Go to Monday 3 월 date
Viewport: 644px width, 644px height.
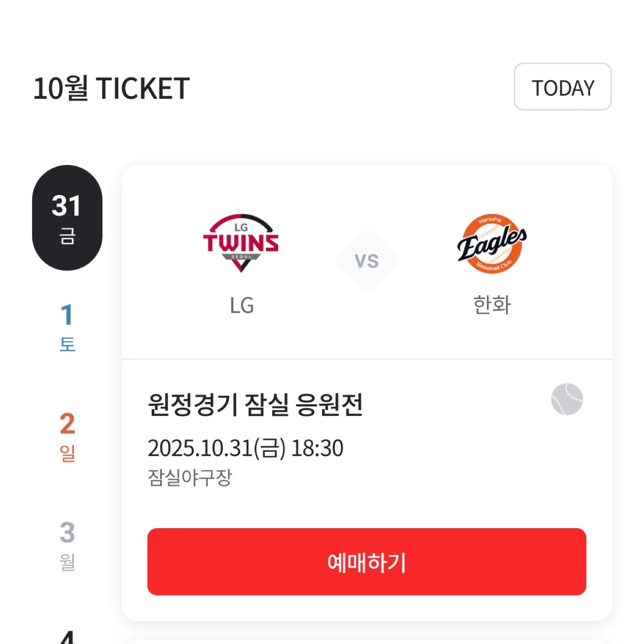(x=67, y=545)
